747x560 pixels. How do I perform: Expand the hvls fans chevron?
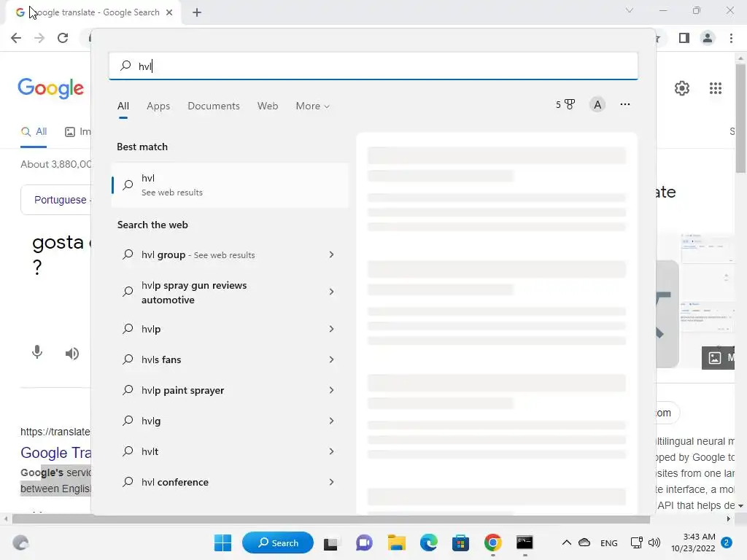332,359
